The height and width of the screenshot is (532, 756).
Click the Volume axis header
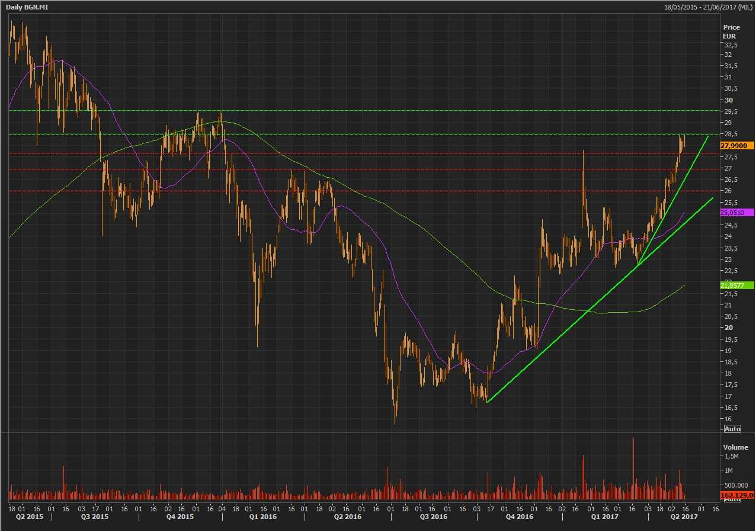click(735, 447)
